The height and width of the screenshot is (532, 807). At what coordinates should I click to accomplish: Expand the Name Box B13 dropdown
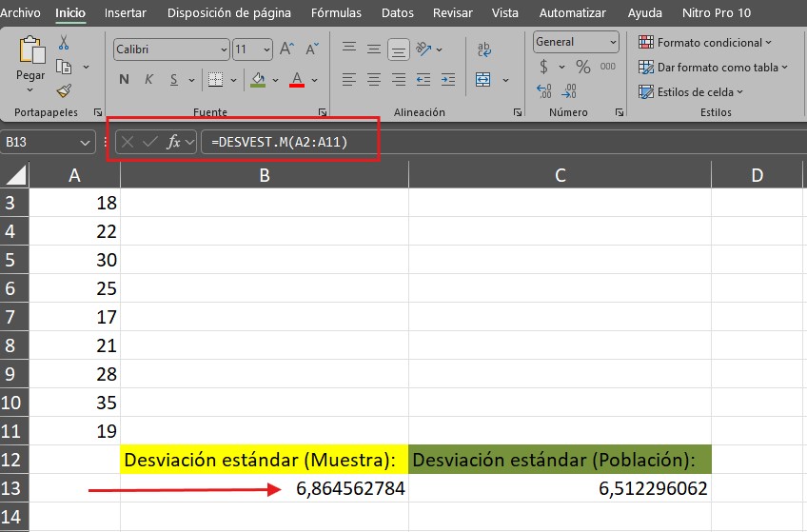click(85, 143)
